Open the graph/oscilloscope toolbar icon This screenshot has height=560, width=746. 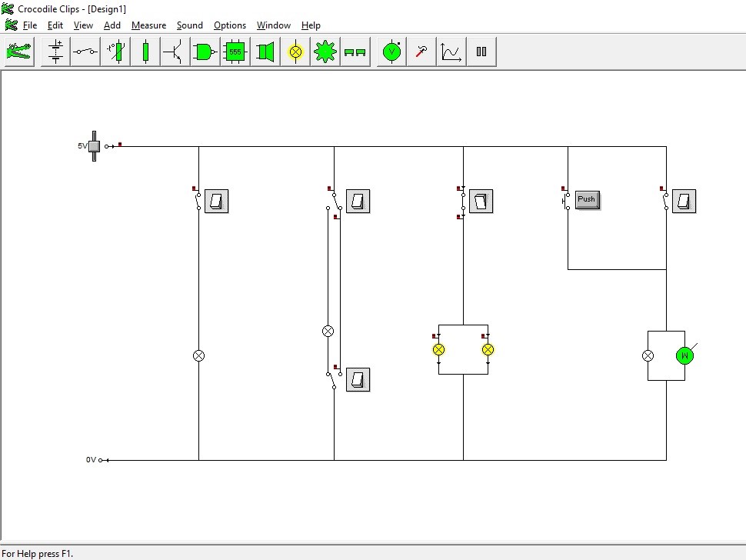(451, 52)
